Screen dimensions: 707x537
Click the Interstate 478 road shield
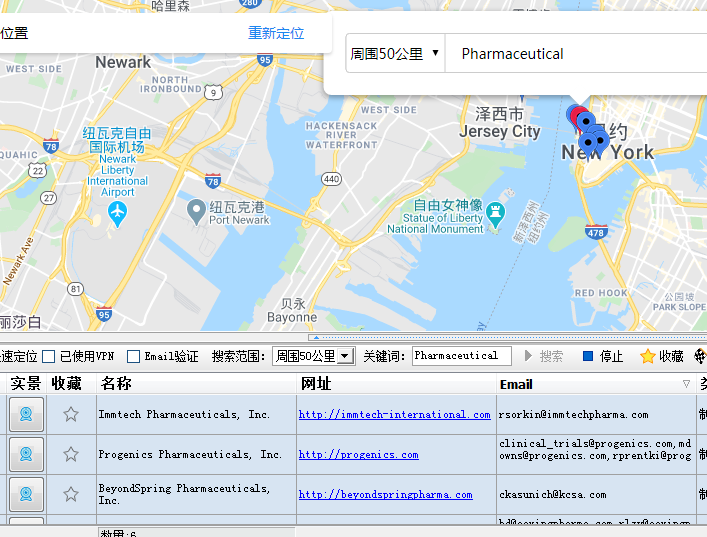(x=596, y=232)
